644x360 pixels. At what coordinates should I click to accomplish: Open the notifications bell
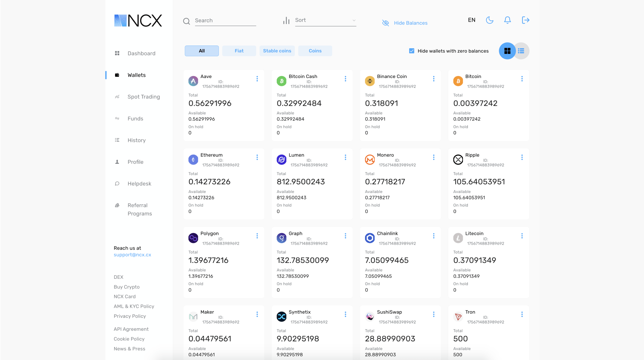pos(507,20)
